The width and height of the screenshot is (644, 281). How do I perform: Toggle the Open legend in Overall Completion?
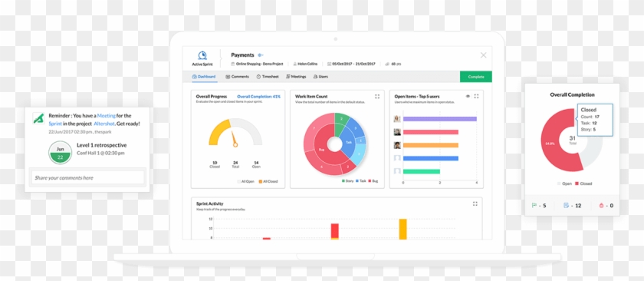point(564,183)
